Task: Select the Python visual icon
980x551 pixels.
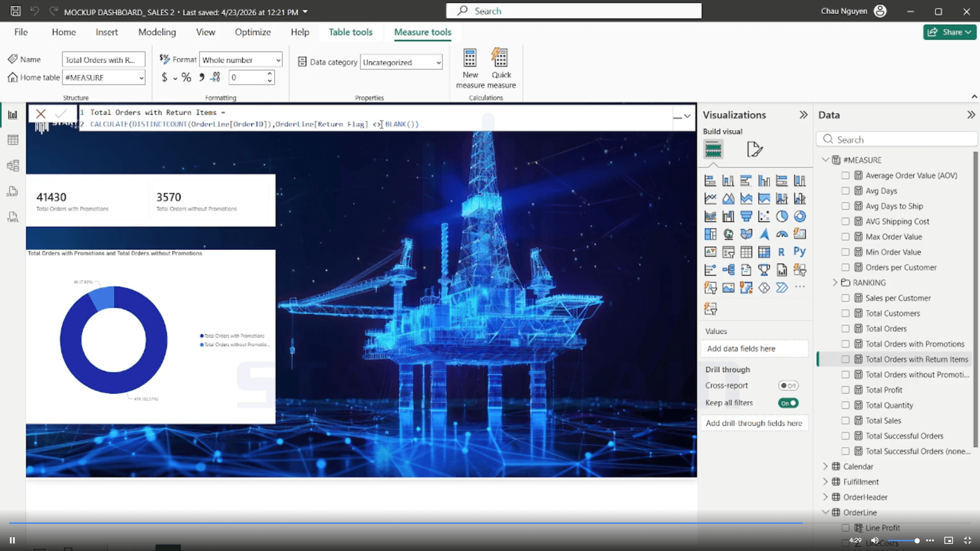Action: coord(799,252)
